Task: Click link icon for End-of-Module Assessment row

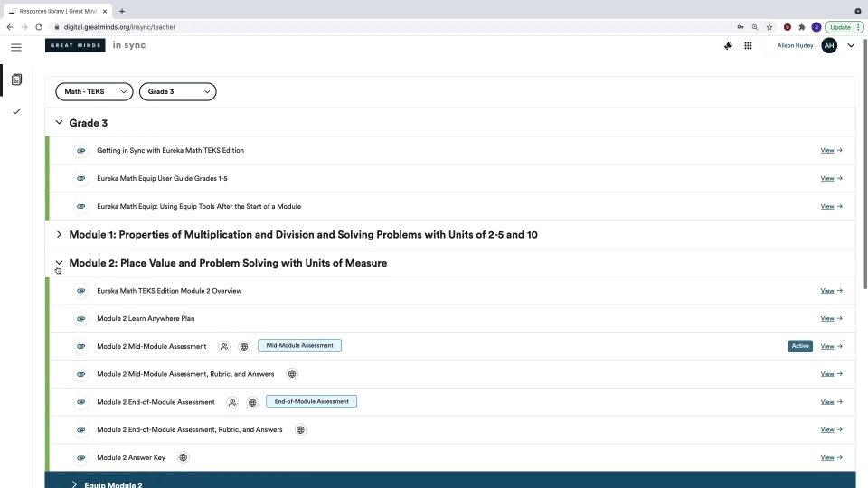Action: [80, 402]
